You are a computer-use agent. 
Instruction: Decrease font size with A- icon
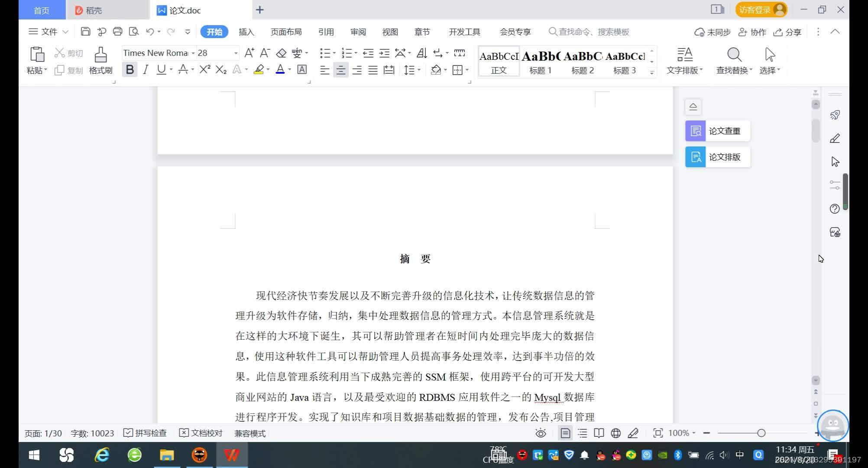click(x=265, y=53)
